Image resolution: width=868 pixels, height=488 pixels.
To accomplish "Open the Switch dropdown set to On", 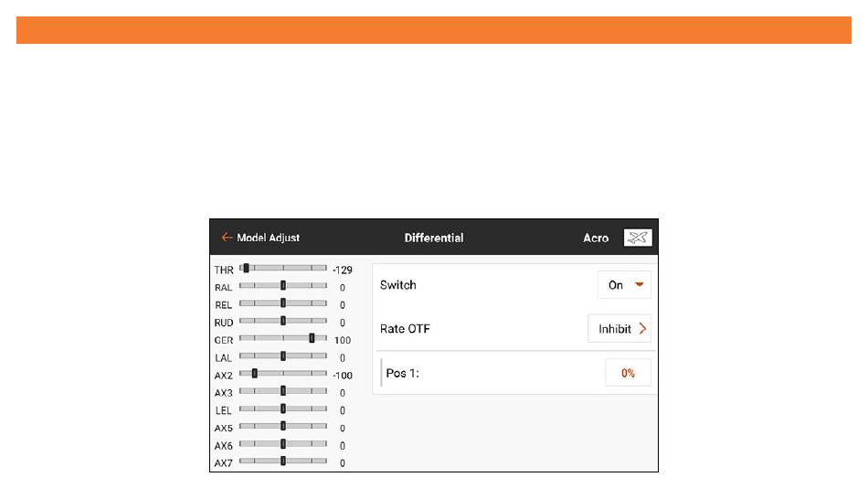I will point(624,285).
